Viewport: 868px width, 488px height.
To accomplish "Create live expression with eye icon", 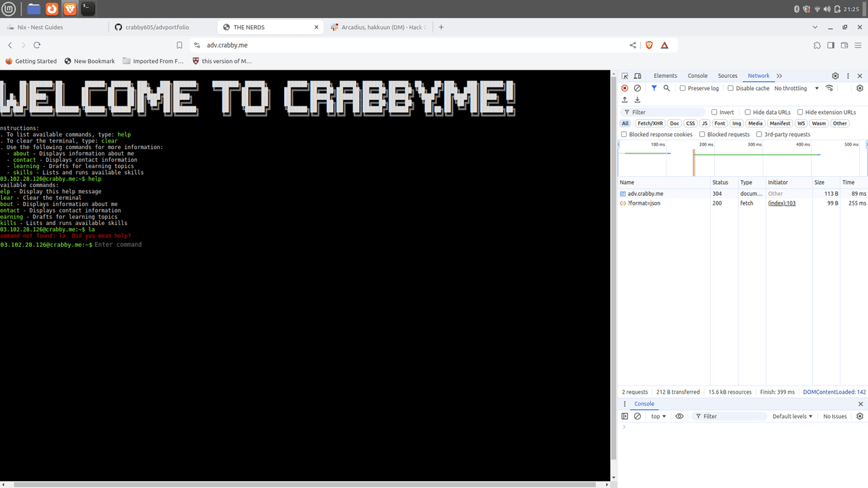I will pyautogui.click(x=679, y=416).
